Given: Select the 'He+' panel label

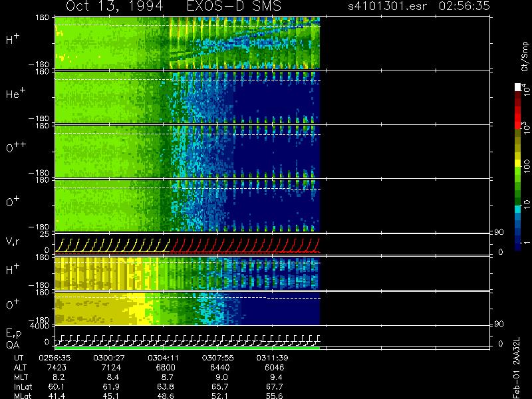Looking at the screenshot, I should [x=15, y=93].
